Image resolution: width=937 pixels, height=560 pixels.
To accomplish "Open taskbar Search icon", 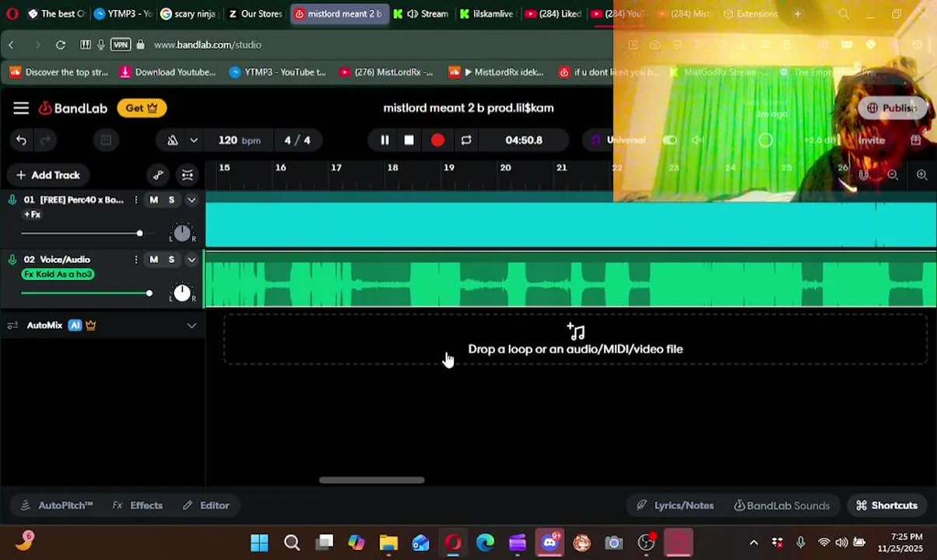I will (x=292, y=542).
